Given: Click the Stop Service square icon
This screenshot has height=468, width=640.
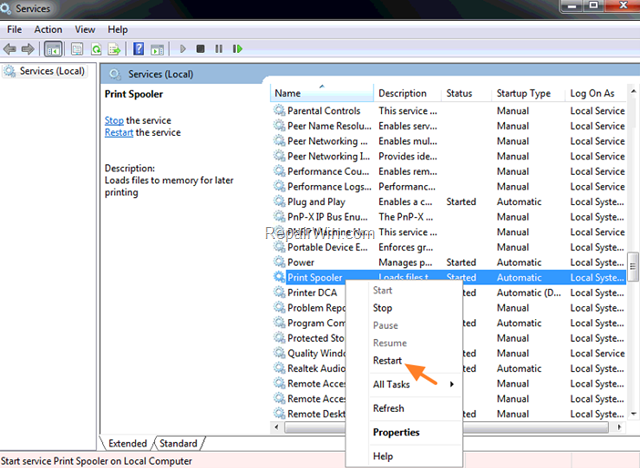Looking at the screenshot, I should 200,49.
